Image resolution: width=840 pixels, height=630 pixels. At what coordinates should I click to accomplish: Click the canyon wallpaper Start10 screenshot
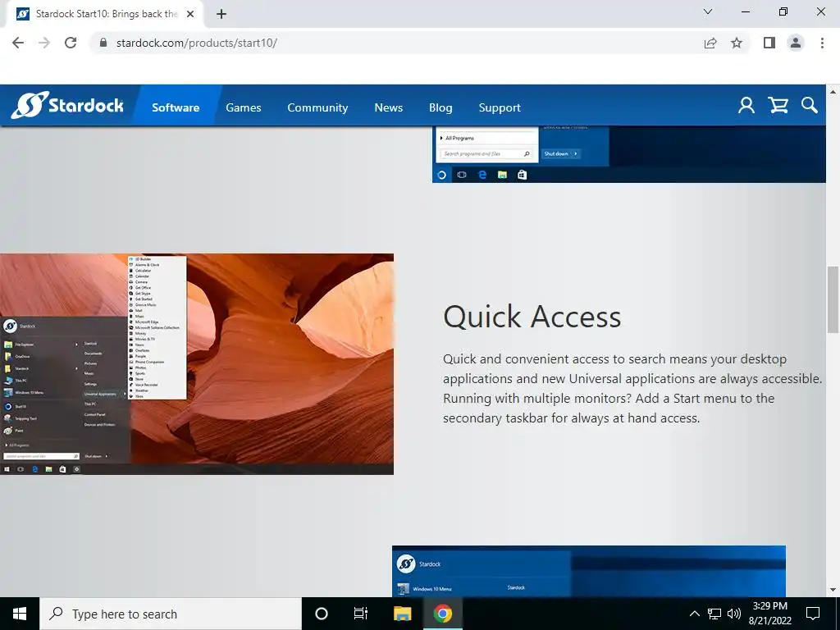coord(197,363)
